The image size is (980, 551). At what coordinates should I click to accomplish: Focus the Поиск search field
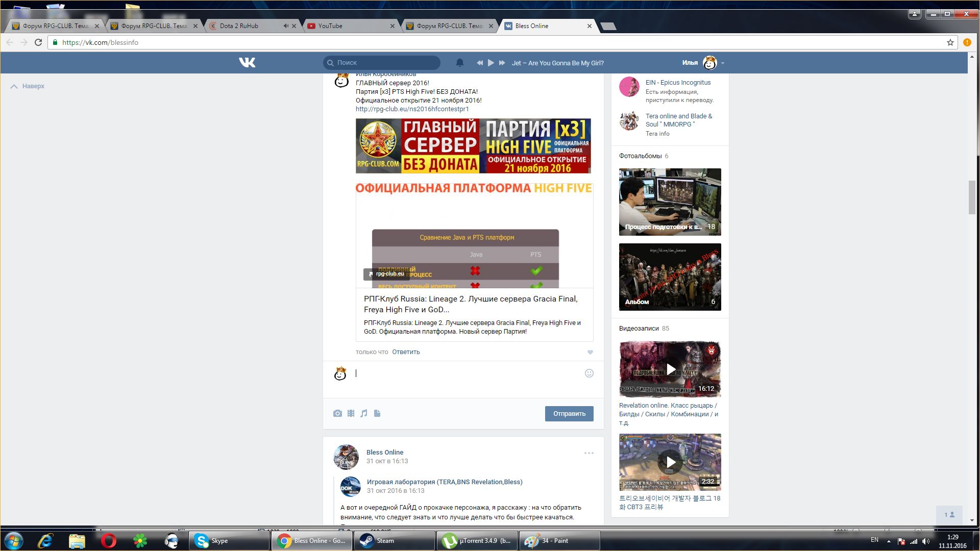(x=382, y=62)
